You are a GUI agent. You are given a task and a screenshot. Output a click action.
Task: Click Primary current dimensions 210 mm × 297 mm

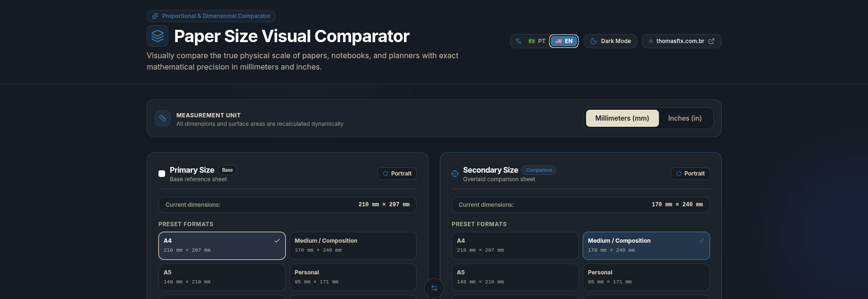pyautogui.click(x=384, y=204)
